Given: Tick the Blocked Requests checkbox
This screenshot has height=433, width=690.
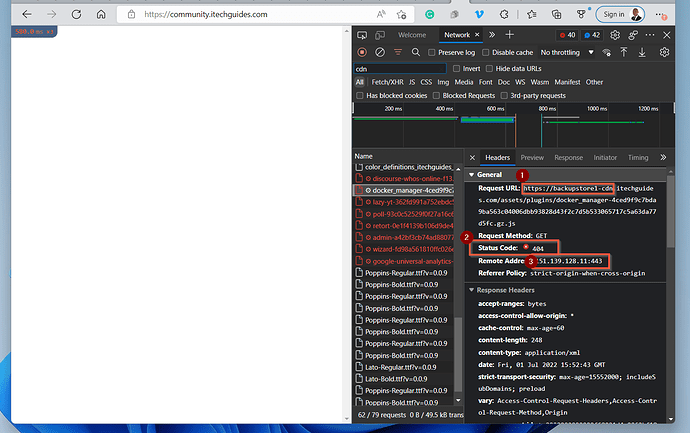Looking at the screenshot, I should pyautogui.click(x=436, y=95).
